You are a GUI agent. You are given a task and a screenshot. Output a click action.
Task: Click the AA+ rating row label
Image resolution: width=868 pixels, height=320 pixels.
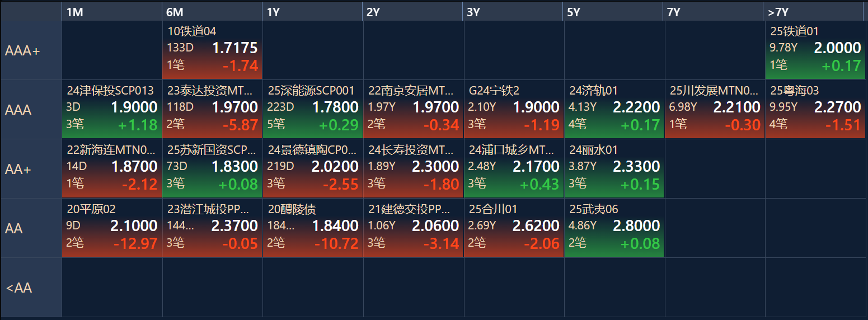tap(31, 170)
